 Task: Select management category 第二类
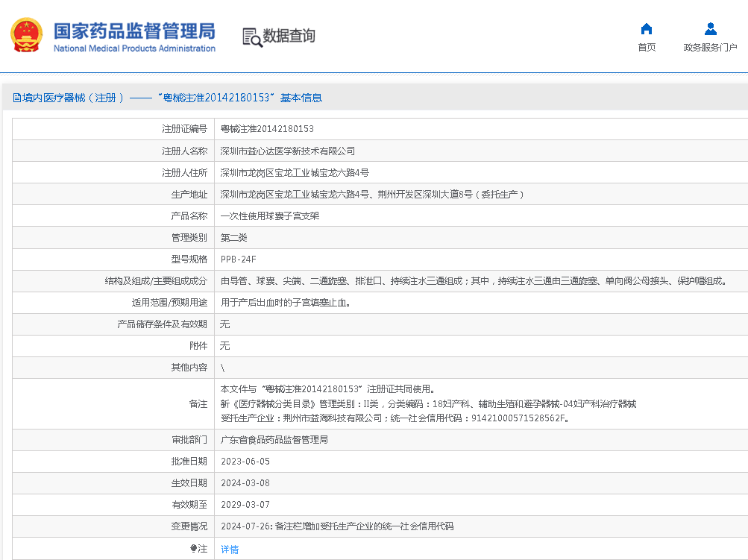click(x=233, y=238)
